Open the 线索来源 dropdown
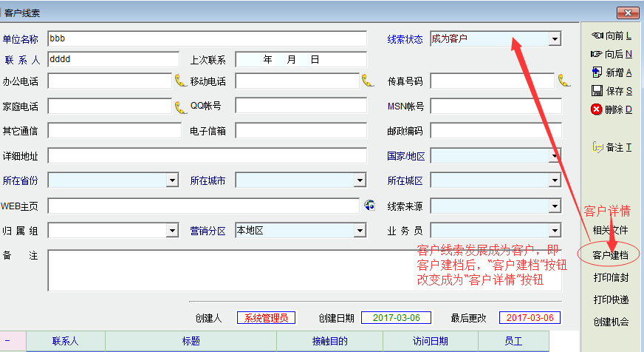Viewport: 644px width, 352px height. [x=554, y=206]
